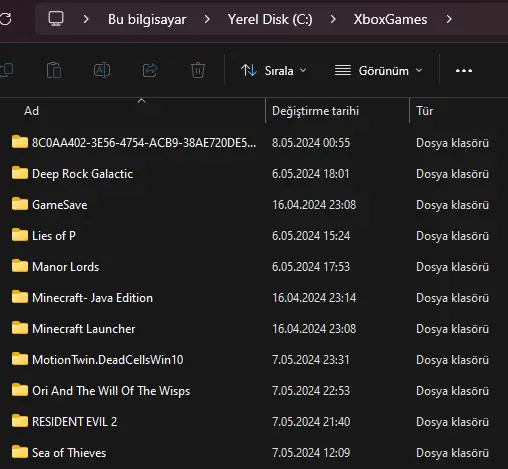Click folder icon beside Ori And The Will Of The Wisps
Viewport: 508px width, 469px height.
(20, 390)
